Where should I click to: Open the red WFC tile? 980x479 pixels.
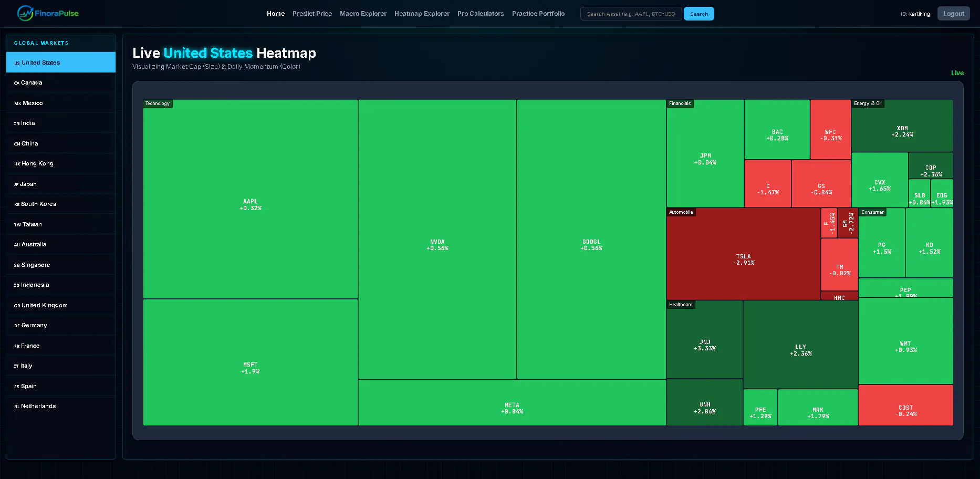830,130
